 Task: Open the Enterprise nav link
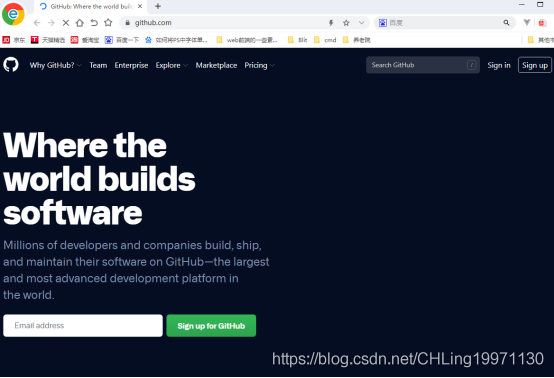pos(131,65)
